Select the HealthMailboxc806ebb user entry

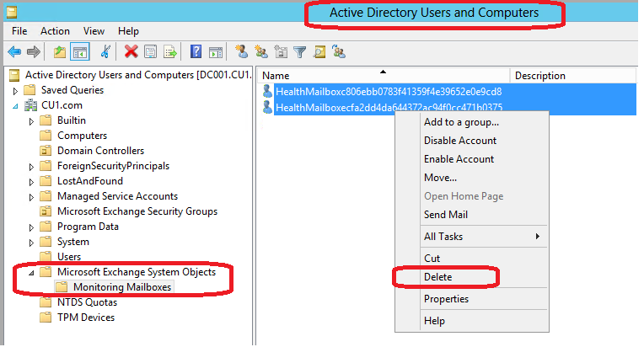coord(388,91)
